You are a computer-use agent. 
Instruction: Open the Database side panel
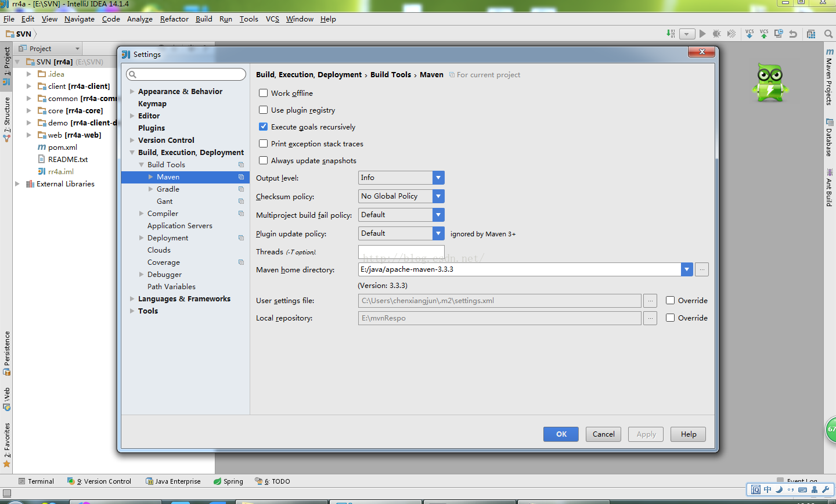click(830, 137)
